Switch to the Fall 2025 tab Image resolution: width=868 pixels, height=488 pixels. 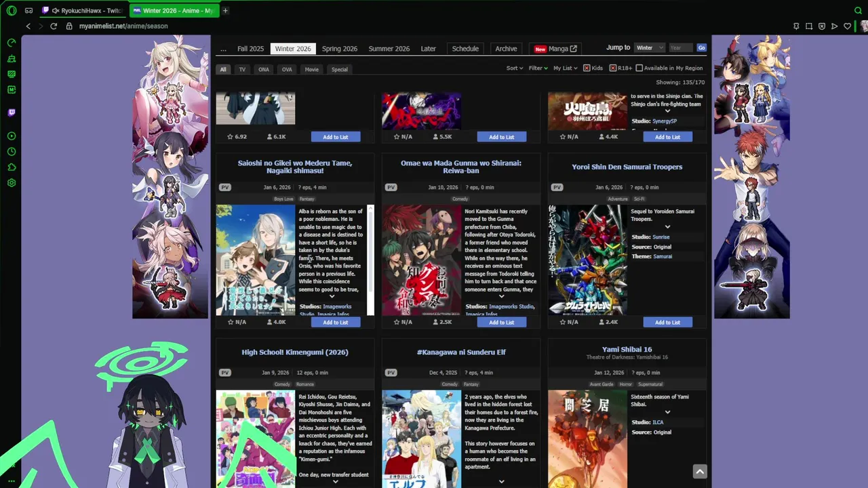click(250, 49)
